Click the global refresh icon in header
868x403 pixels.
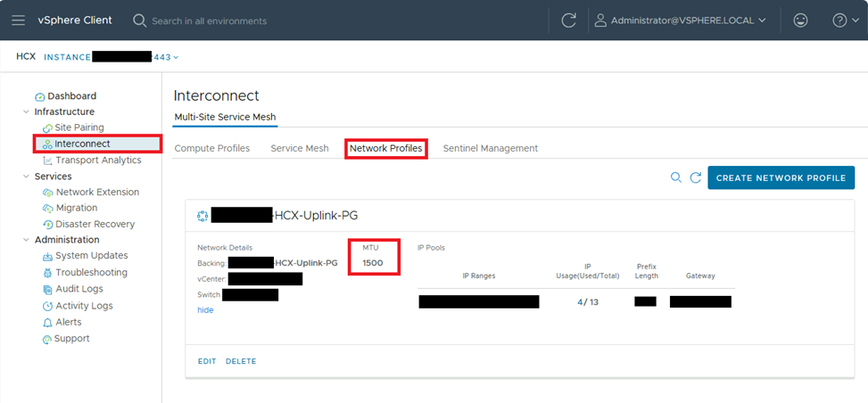click(568, 21)
